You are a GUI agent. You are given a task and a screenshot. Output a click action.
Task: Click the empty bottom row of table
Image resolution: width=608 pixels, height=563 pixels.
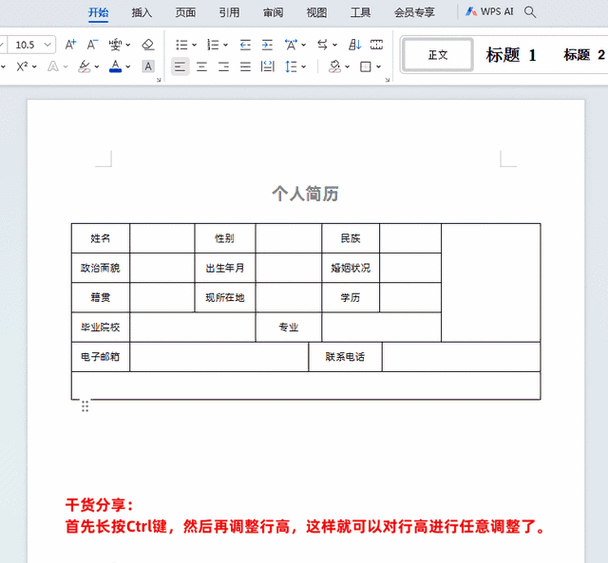click(306, 385)
